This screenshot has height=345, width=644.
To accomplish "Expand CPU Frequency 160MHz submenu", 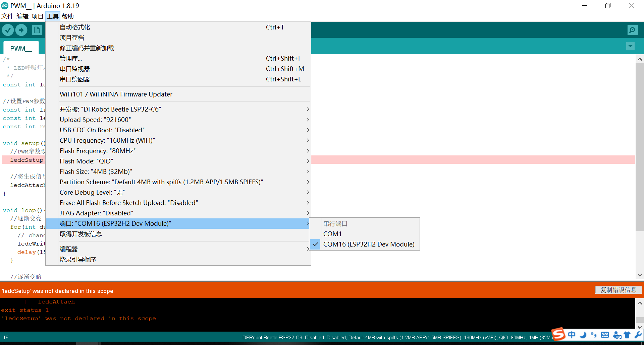I will pyautogui.click(x=178, y=140).
